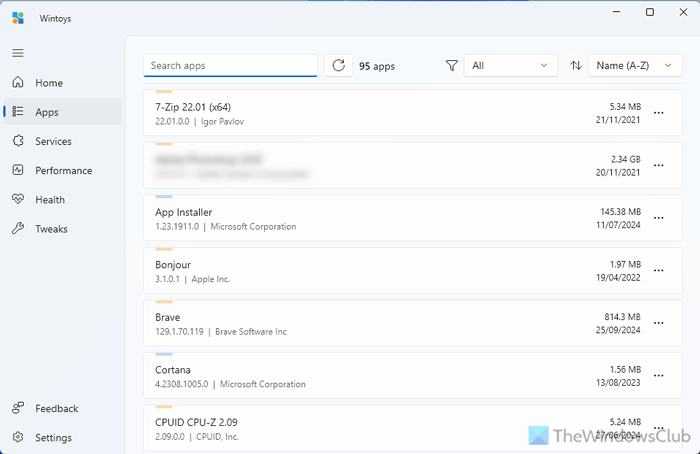
Task: Open Wintoys Settings
Action: point(53,437)
